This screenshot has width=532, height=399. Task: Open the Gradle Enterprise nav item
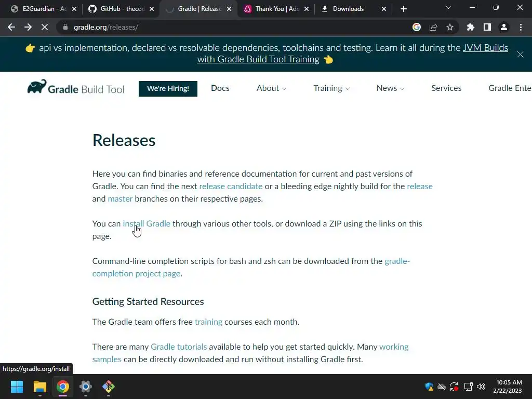(x=510, y=88)
